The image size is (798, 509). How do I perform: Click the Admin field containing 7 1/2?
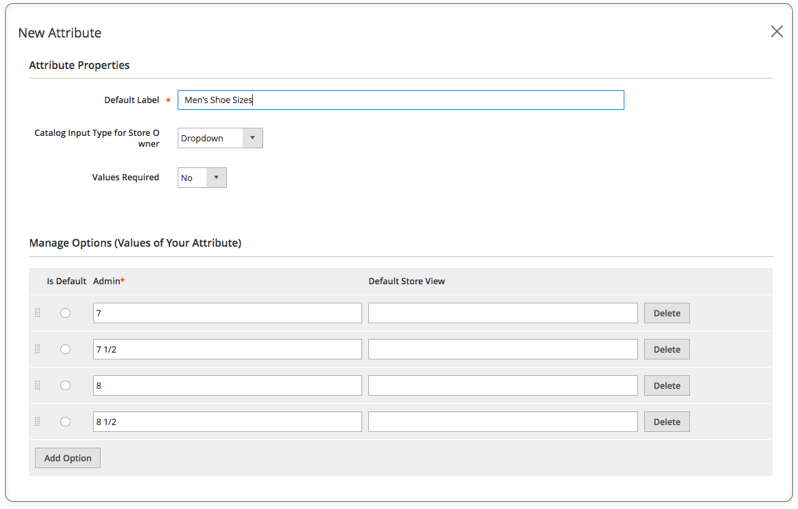click(227, 349)
